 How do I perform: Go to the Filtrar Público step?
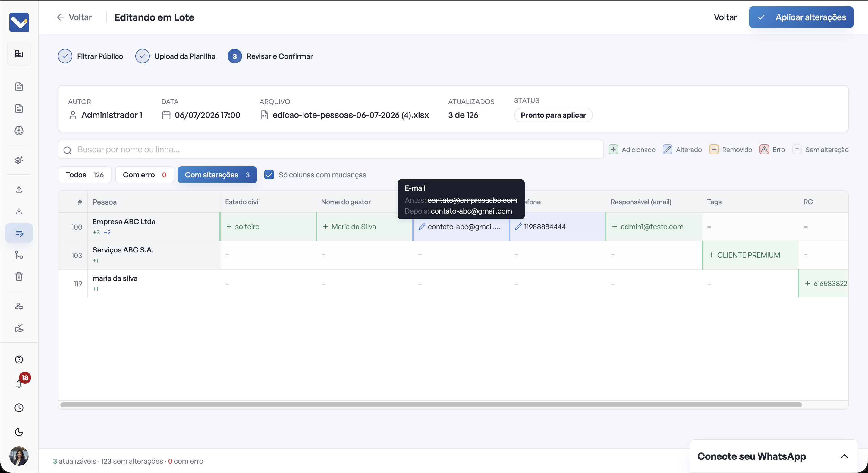click(x=90, y=56)
